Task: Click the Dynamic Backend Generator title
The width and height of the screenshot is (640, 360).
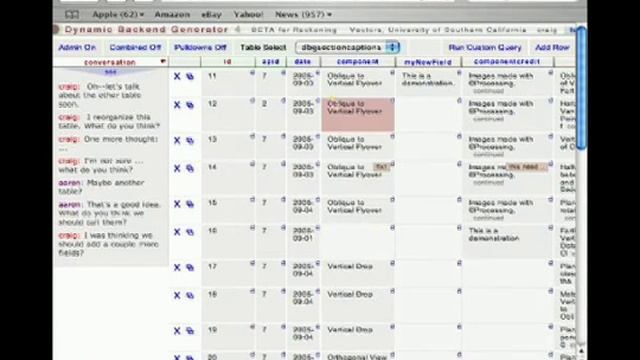Action: tap(146, 29)
